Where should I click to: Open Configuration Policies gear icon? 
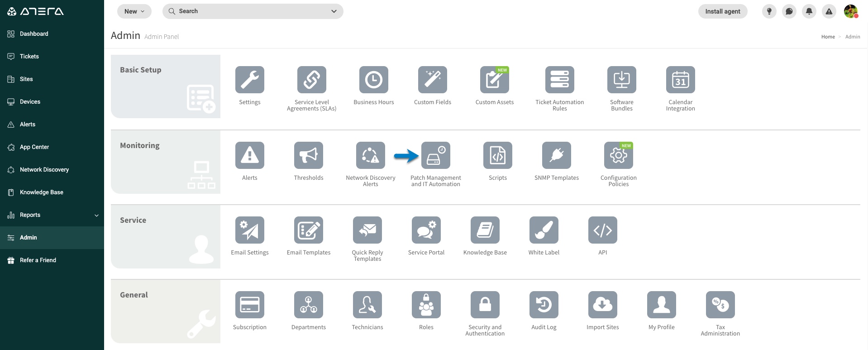[x=619, y=155]
